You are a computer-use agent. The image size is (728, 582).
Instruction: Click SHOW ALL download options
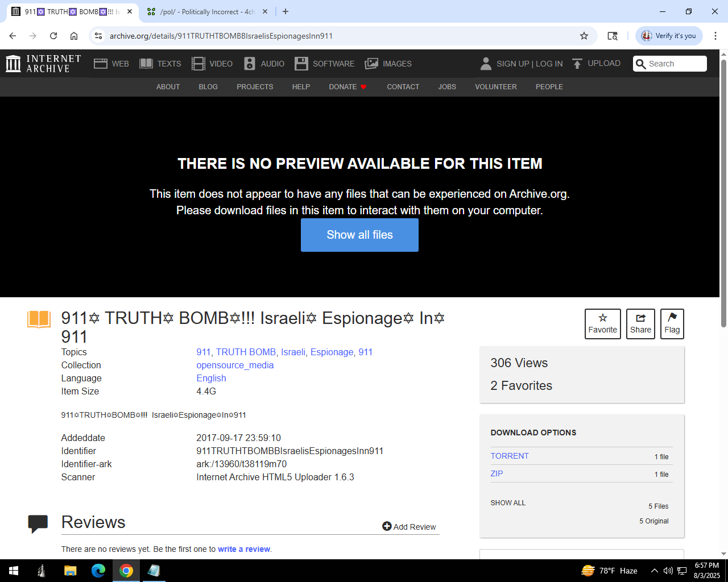pos(508,503)
